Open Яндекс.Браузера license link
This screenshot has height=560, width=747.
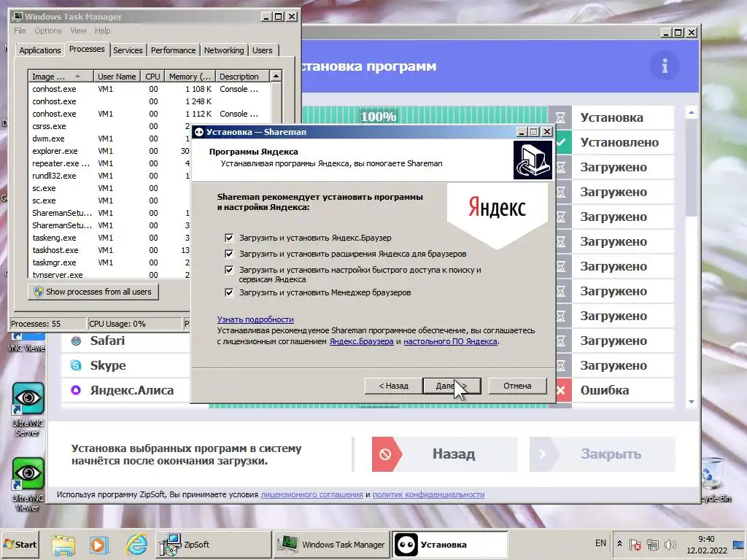tap(362, 341)
